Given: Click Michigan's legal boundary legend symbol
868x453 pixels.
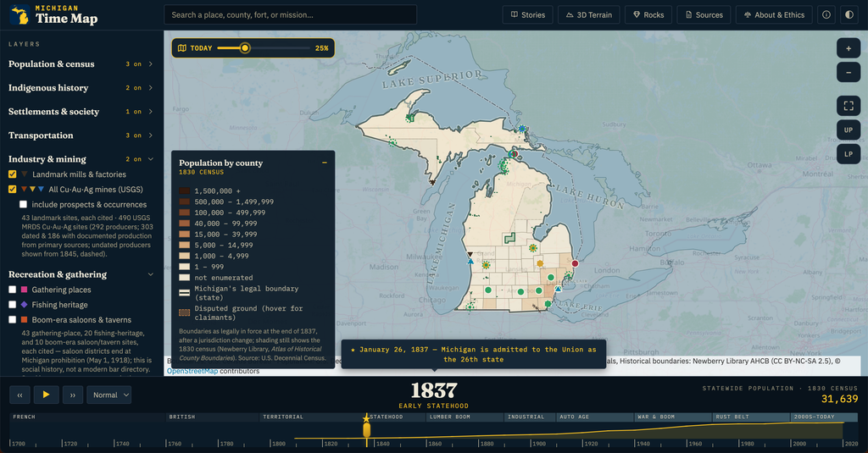Looking at the screenshot, I should [x=184, y=293].
